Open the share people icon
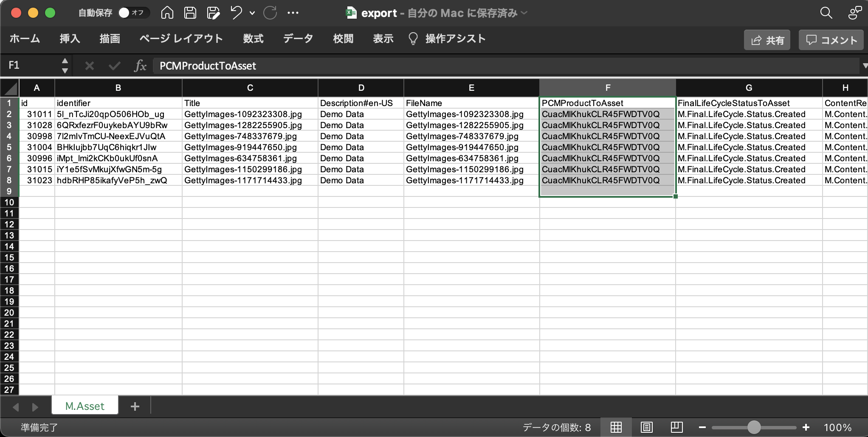Image resolution: width=868 pixels, height=437 pixels. (x=855, y=13)
